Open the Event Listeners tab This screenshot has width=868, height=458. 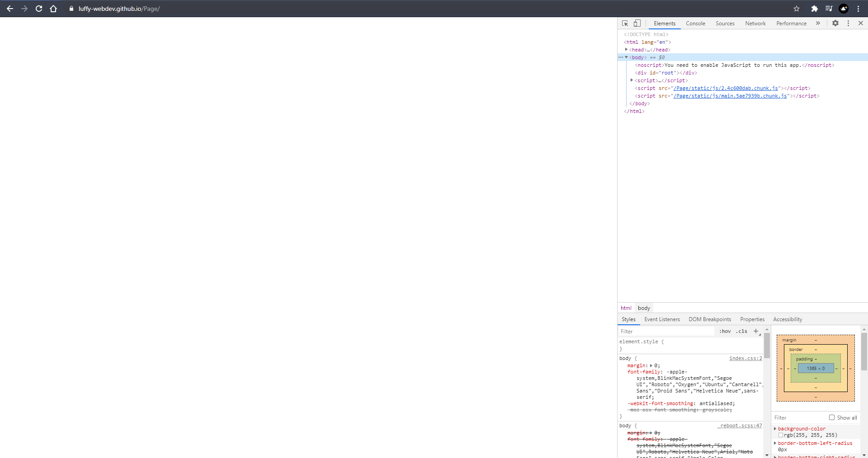[662, 319]
